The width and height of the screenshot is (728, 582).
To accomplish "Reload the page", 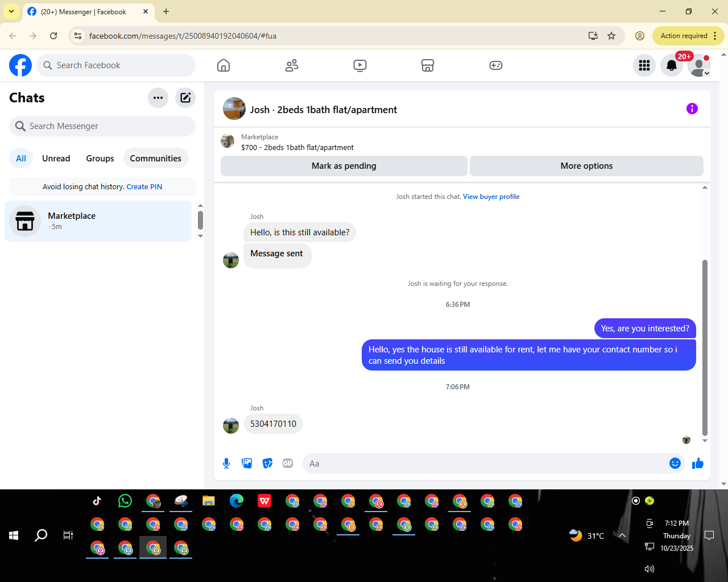I will (53, 36).
